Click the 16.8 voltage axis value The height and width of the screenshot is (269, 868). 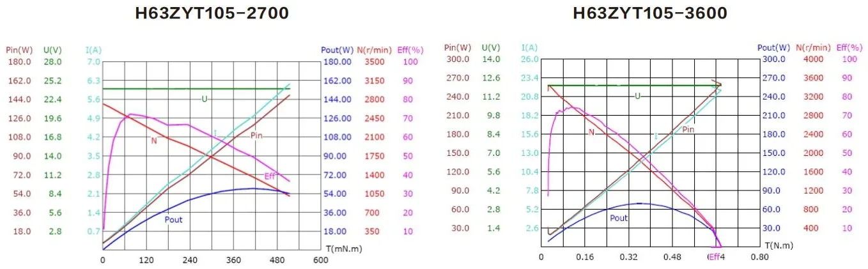[52, 137]
